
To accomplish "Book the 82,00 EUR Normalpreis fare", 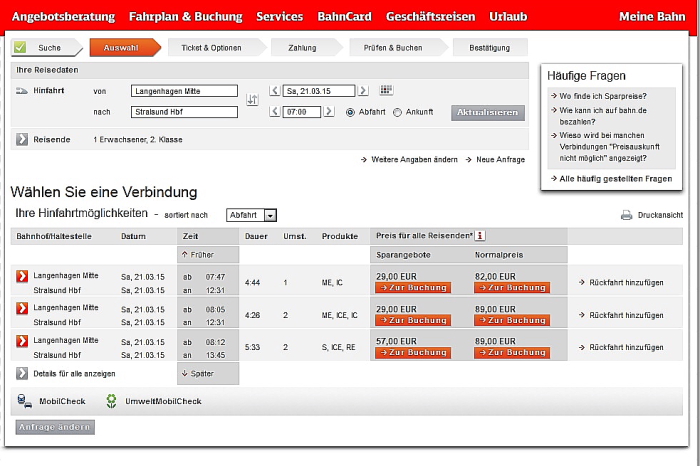I will point(511,288).
